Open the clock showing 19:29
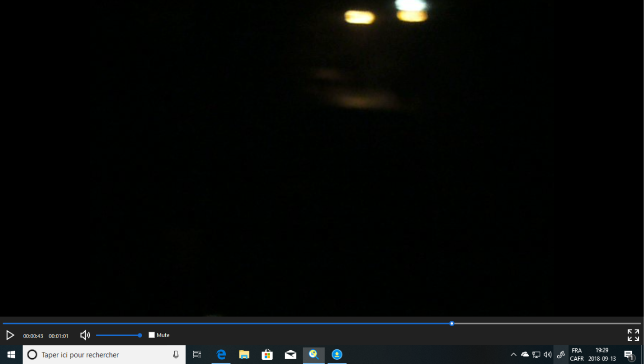This screenshot has width=644, height=364. coord(602,355)
